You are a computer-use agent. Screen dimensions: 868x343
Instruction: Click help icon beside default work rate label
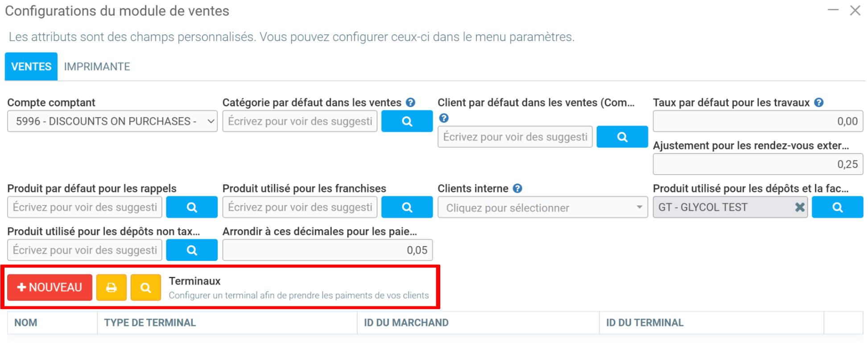[x=819, y=103]
